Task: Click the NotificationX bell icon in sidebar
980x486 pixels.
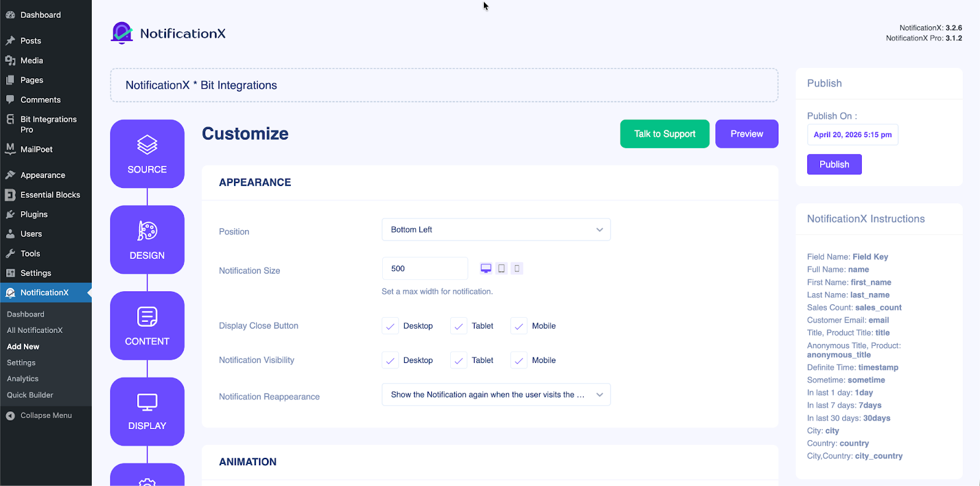Action: tap(10, 293)
